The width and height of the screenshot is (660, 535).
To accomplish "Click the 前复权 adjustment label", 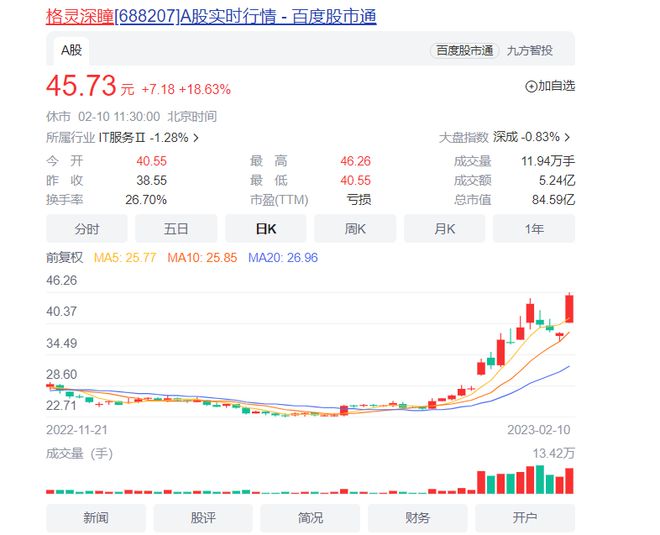I will point(64,258).
